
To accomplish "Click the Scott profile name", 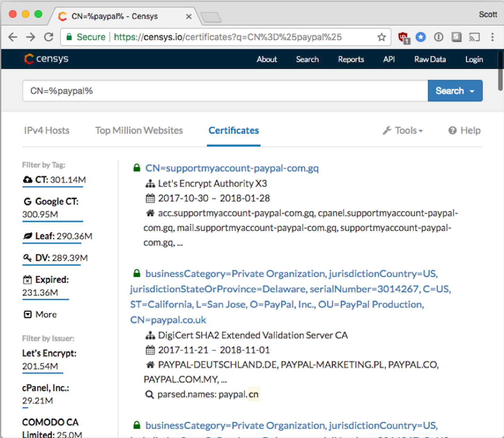I will coord(488,15).
